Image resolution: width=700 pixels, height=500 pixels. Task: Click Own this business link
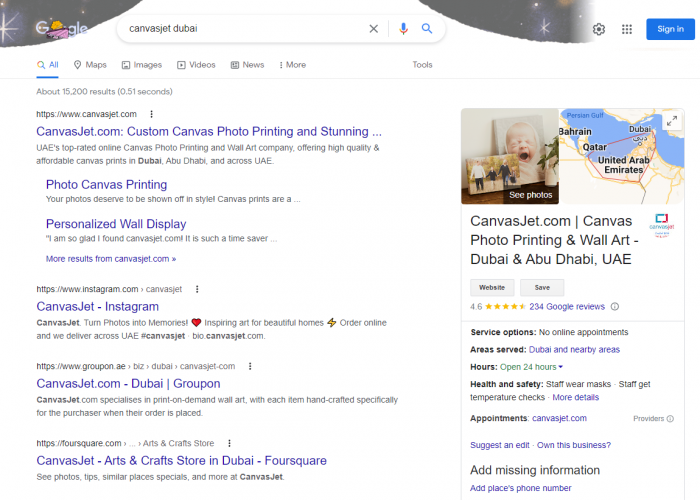[x=574, y=445]
